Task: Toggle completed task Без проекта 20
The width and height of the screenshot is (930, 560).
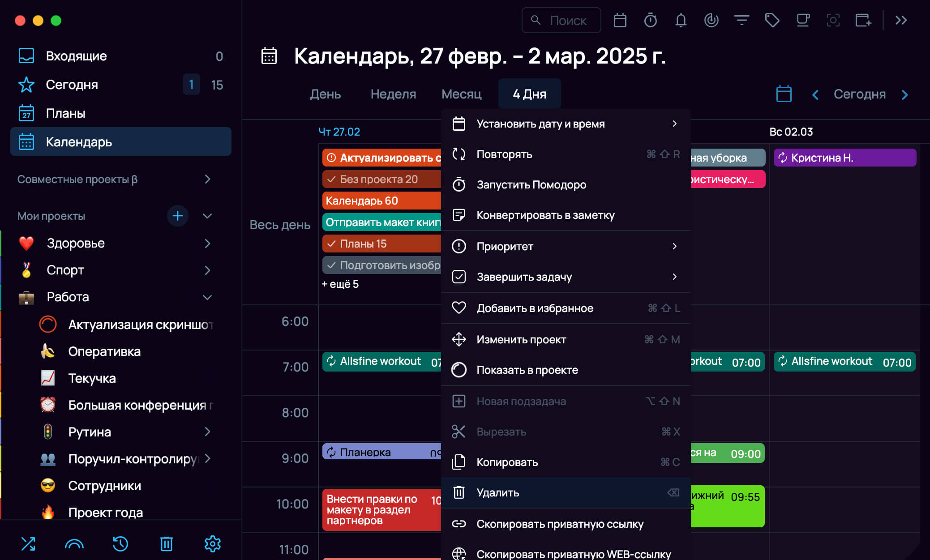Action: coord(331,180)
